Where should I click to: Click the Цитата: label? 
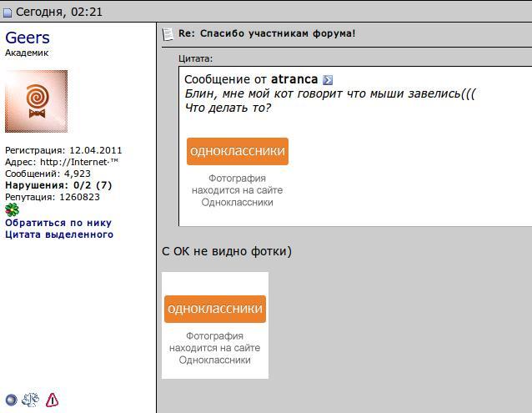coord(195,58)
